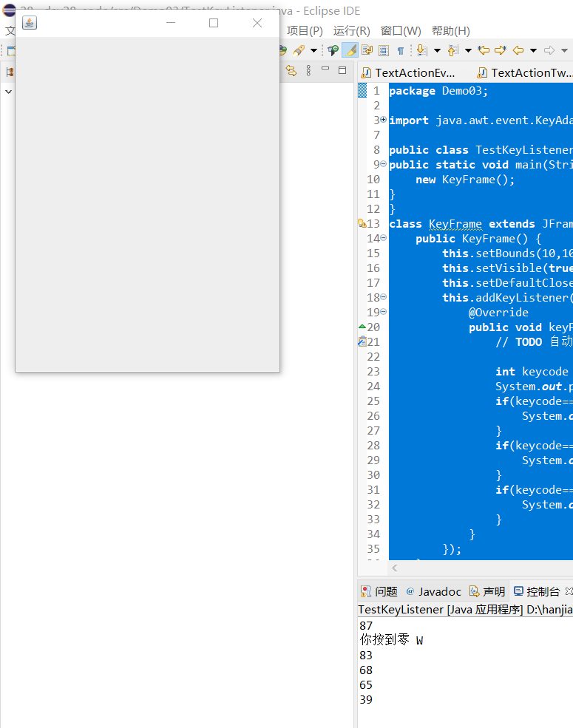573x728 pixels.
Task: Click the 问题 tab's problems icon
Action: (x=366, y=591)
